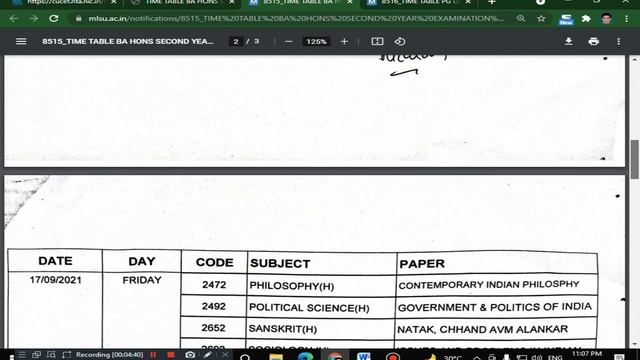Open the Extensions puzzle menu
640x360 pixels.
pyautogui.click(x=586, y=18)
